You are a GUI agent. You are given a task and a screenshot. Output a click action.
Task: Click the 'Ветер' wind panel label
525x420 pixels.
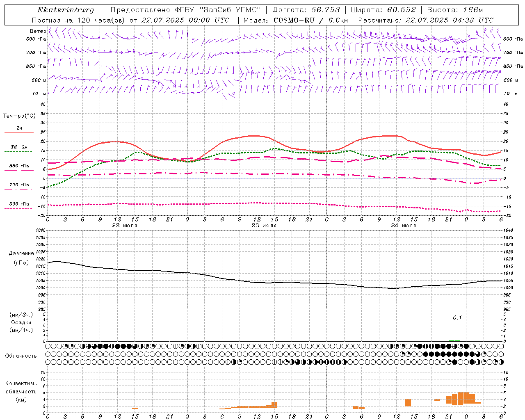coord(38,31)
